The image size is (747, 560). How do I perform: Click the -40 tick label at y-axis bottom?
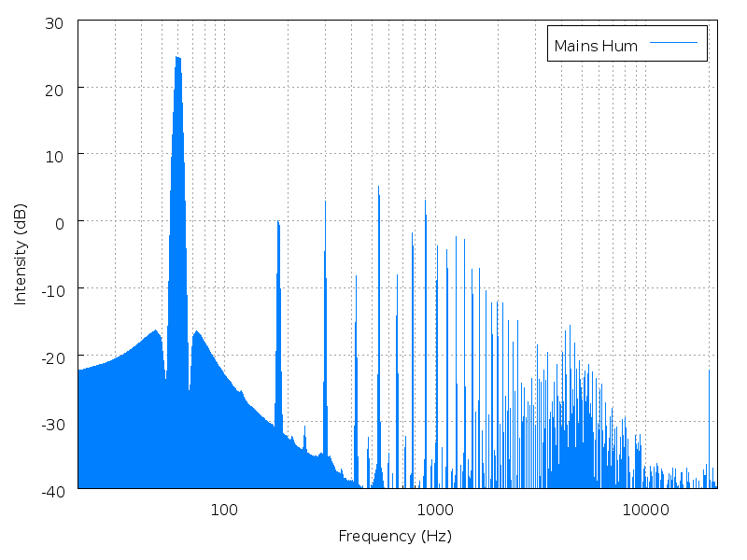pyautogui.click(x=53, y=488)
